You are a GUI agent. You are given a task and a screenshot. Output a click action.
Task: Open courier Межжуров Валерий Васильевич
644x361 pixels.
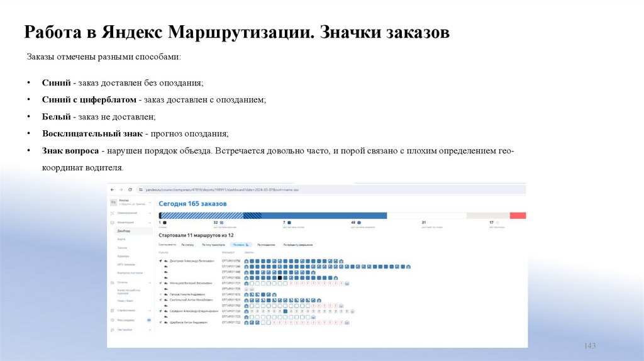click(191, 284)
